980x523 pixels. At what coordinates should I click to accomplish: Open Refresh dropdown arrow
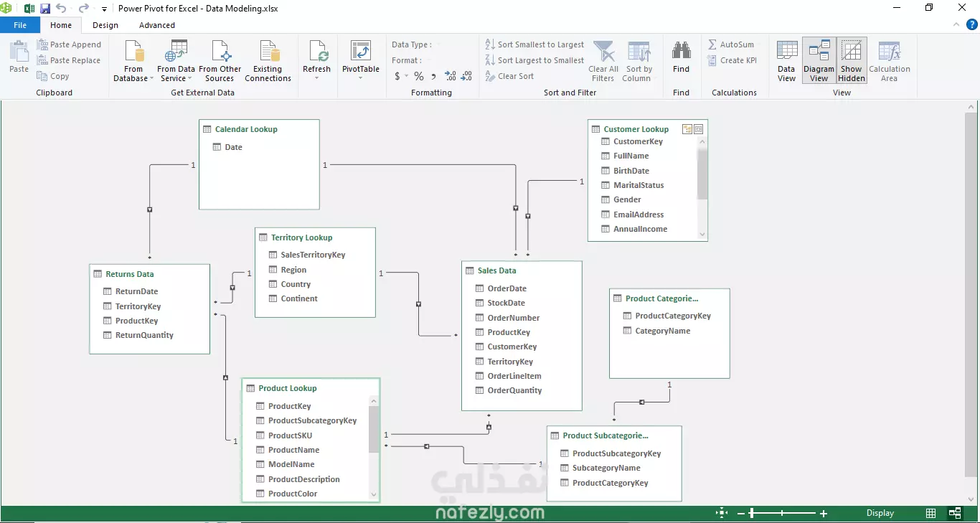pyautogui.click(x=316, y=78)
